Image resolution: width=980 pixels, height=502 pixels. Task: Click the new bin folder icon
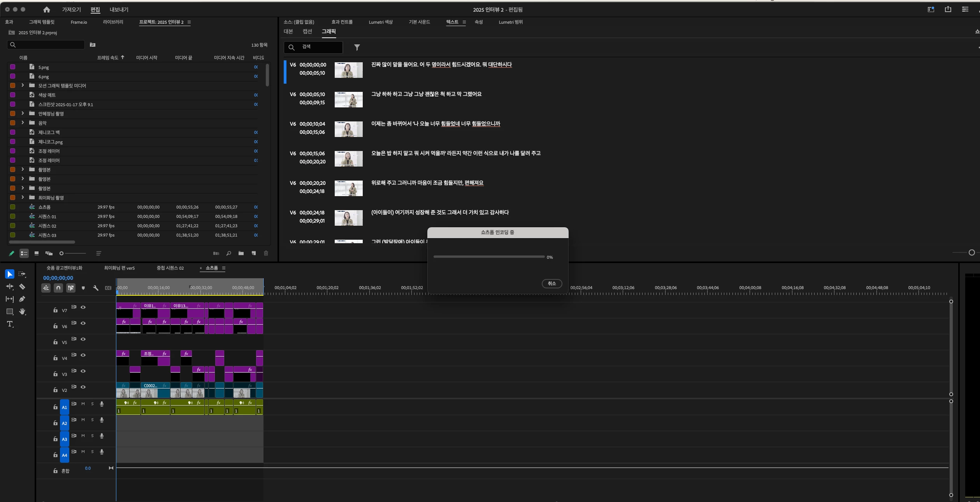coord(241,253)
